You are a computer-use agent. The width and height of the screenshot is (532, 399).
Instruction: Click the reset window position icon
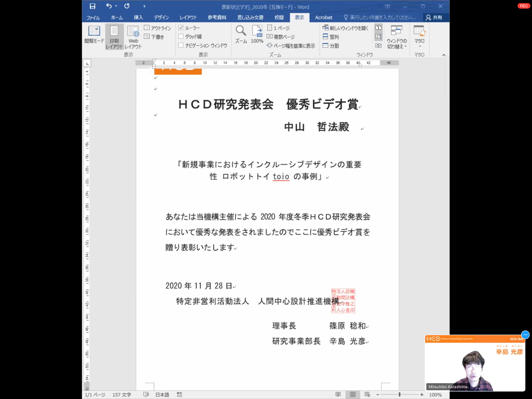[378, 45]
